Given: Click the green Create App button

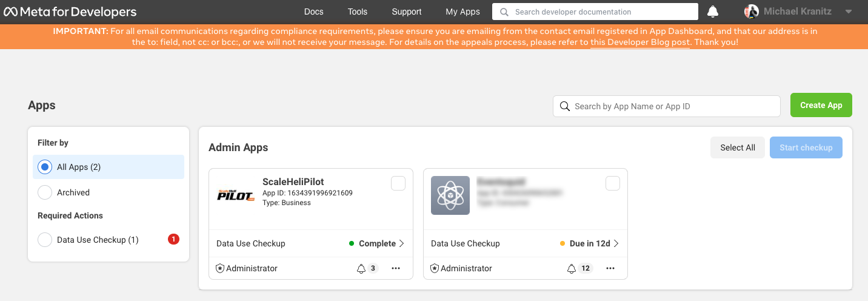Looking at the screenshot, I should click(x=821, y=105).
